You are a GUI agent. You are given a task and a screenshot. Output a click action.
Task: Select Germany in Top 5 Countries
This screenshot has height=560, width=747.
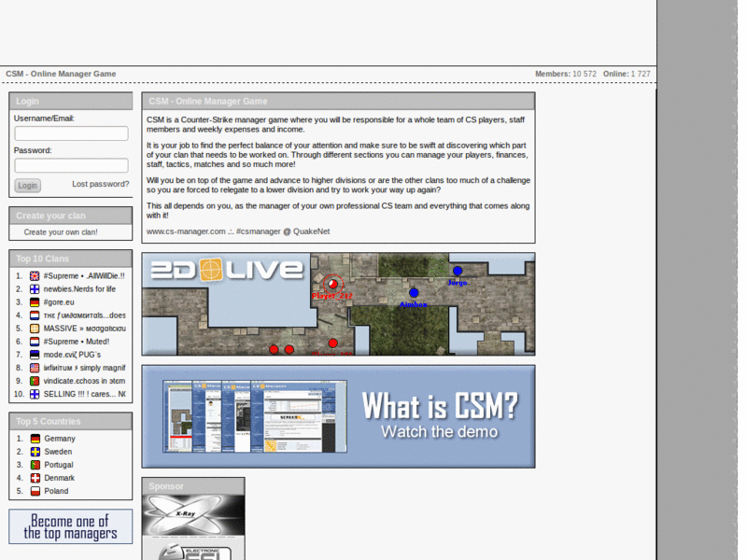60,439
